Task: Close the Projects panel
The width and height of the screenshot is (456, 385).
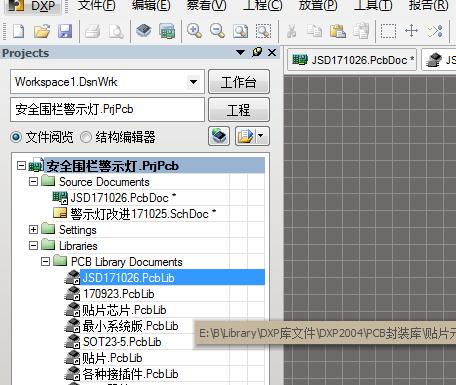Action: click(272, 53)
